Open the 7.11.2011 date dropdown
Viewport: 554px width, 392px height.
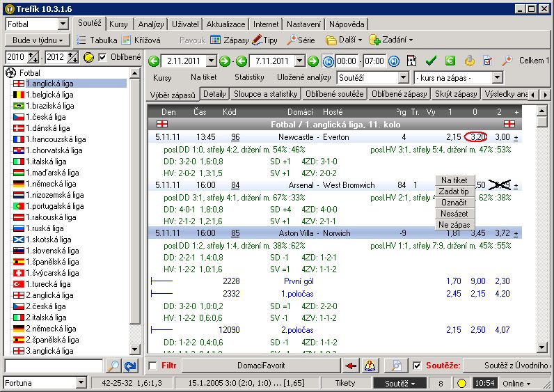[x=299, y=61]
